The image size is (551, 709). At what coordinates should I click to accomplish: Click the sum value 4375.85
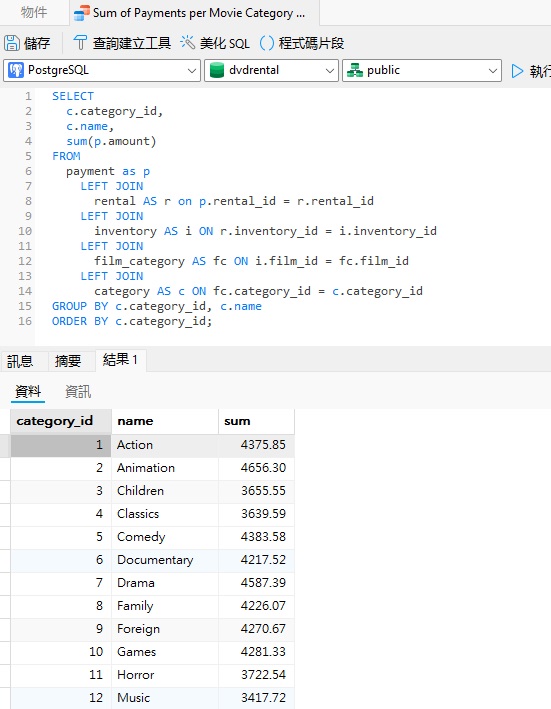(x=256, y=445)
